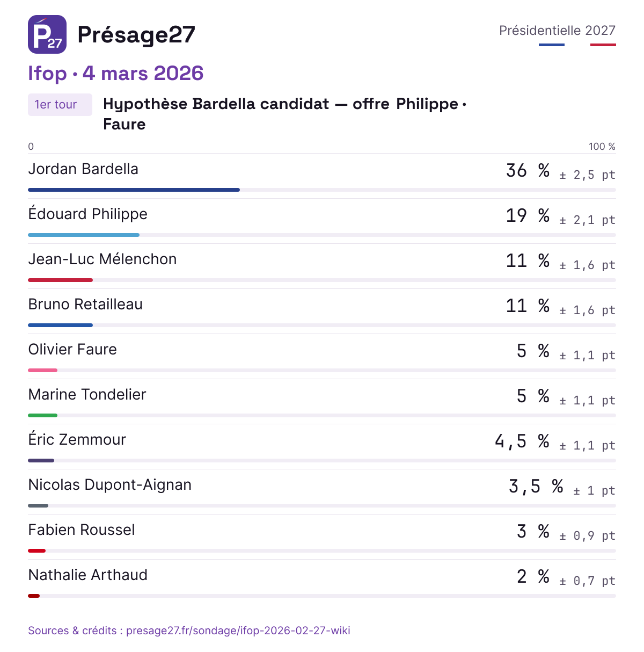Click the purple P27 logo icon

pyautogui.click(x=47, y=34)
